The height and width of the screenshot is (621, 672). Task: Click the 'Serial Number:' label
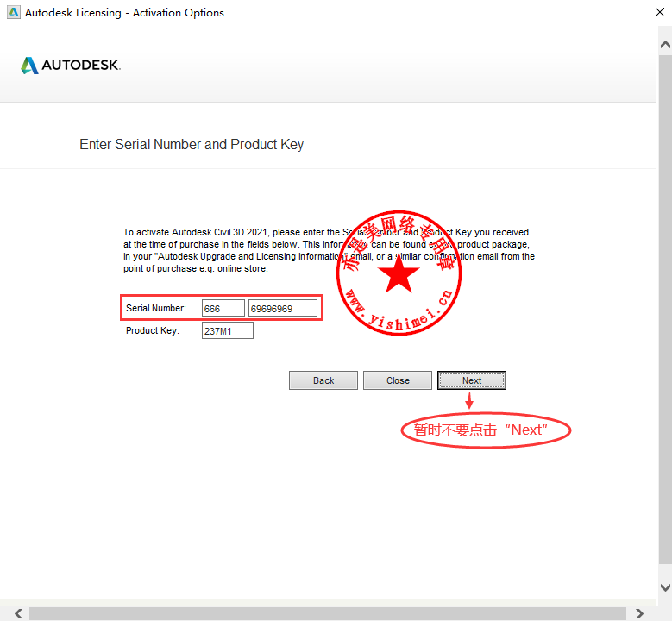pyautogui.click(x=156, y=308)
